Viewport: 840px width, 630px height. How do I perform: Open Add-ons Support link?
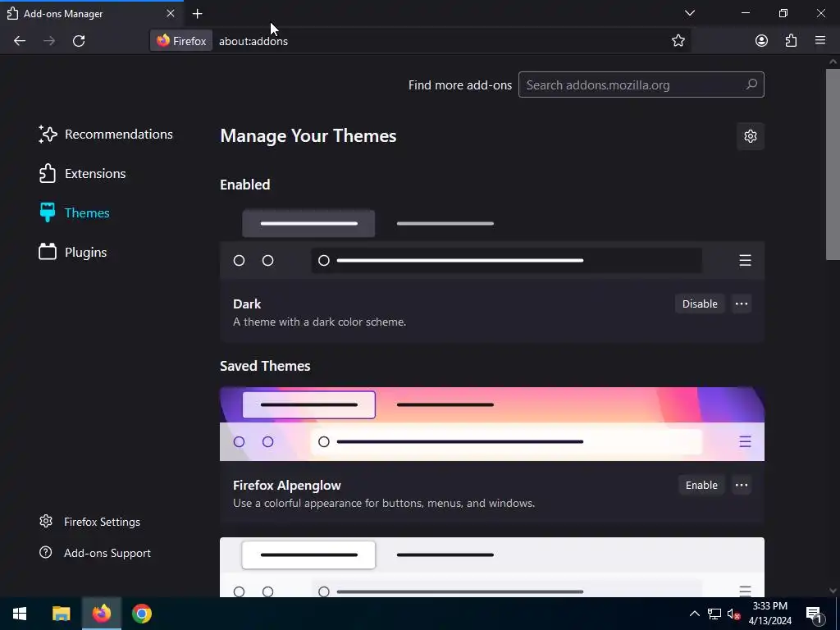point(95,553)
